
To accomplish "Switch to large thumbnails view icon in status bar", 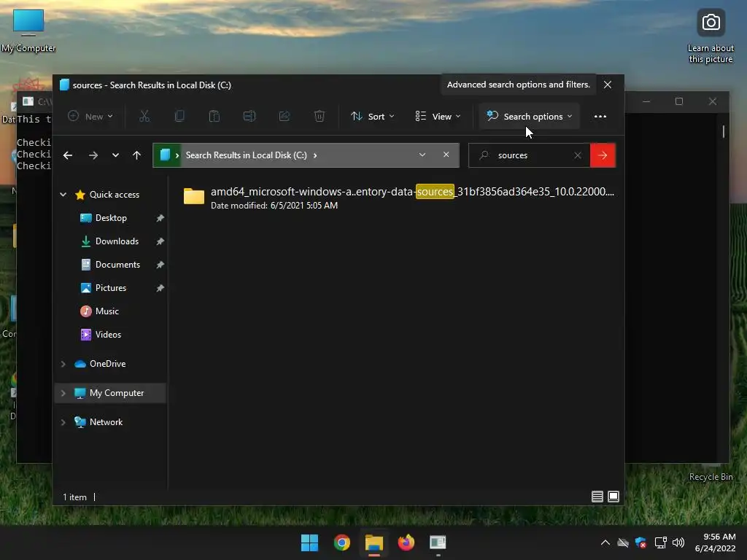I will 614,497.
